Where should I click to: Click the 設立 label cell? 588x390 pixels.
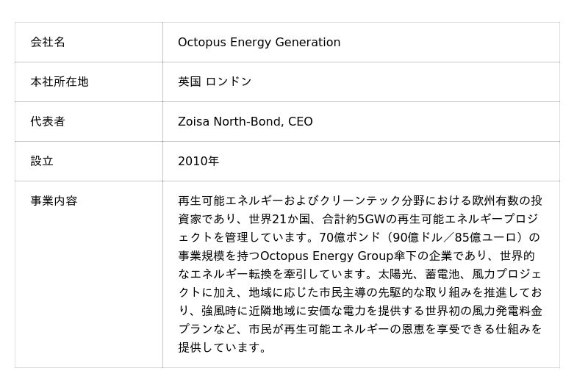pyautogui.click(x=42, y=162)
